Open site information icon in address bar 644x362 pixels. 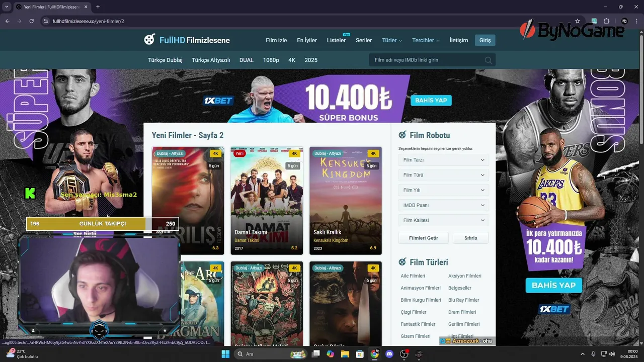pos(46,21)
